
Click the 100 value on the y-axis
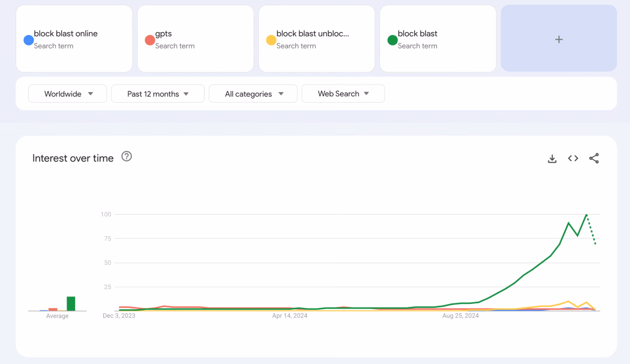tap(106, 214)
